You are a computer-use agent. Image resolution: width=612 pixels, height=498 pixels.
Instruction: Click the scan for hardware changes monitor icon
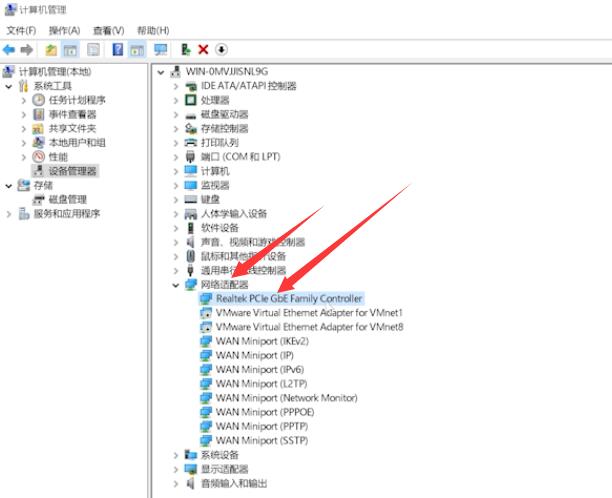pyautogui.click(x=160, y=50)
